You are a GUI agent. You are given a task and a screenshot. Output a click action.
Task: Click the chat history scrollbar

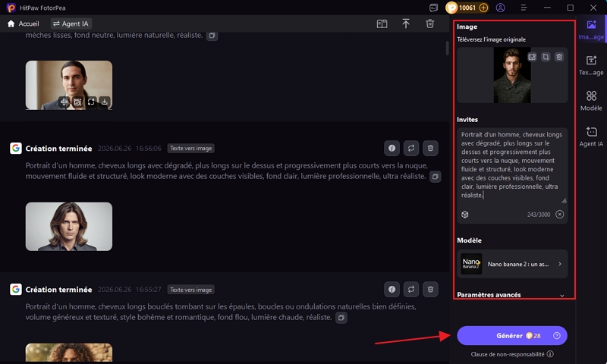pyautogui.click(x=447, y=48)
